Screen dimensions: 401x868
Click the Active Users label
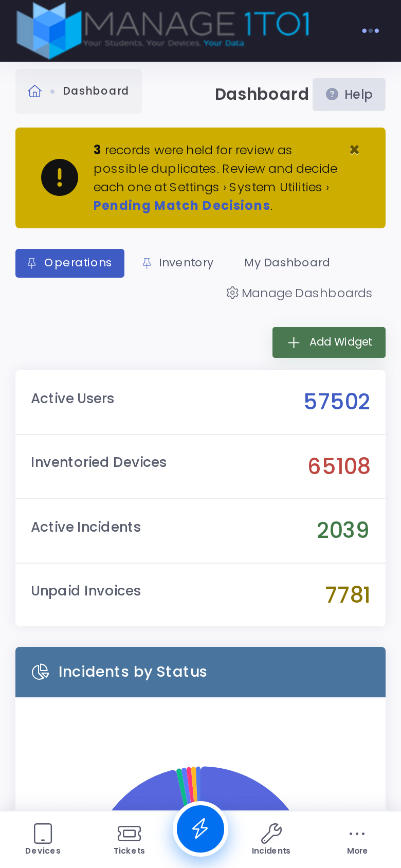point(72,399)
